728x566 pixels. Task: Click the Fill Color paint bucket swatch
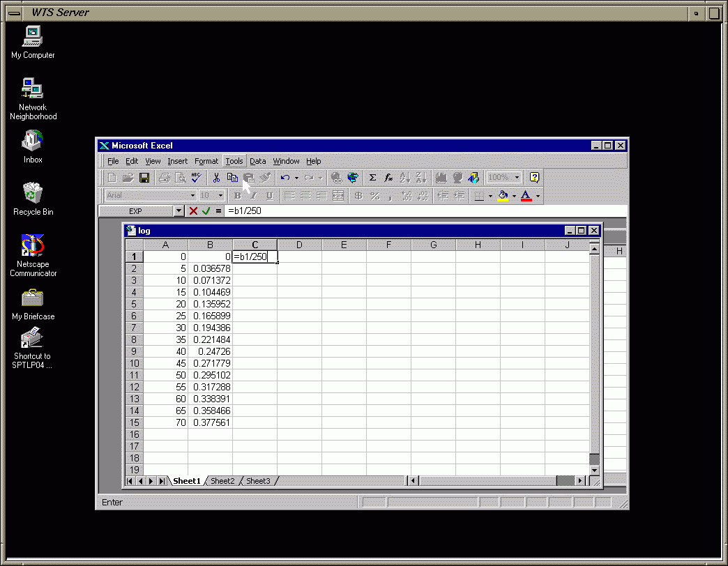pos(503,196)
